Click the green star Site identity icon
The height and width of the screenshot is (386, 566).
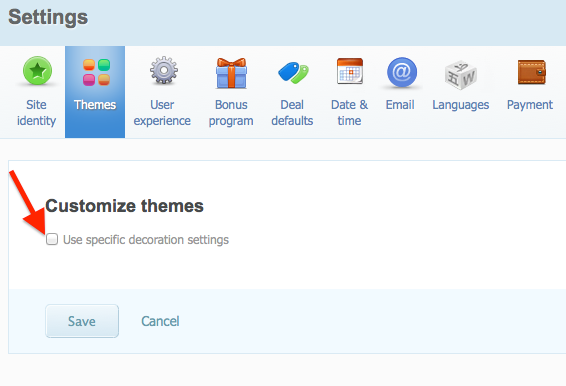point(37,71)
